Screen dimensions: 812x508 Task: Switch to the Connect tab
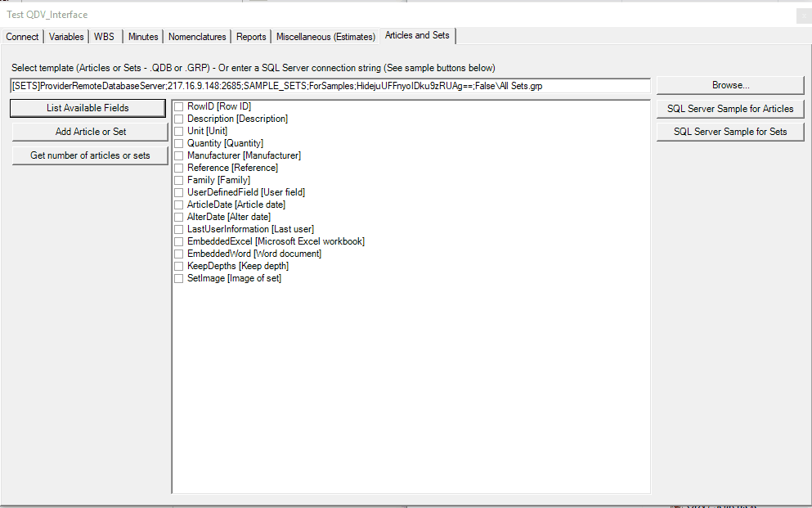[22, 37]
